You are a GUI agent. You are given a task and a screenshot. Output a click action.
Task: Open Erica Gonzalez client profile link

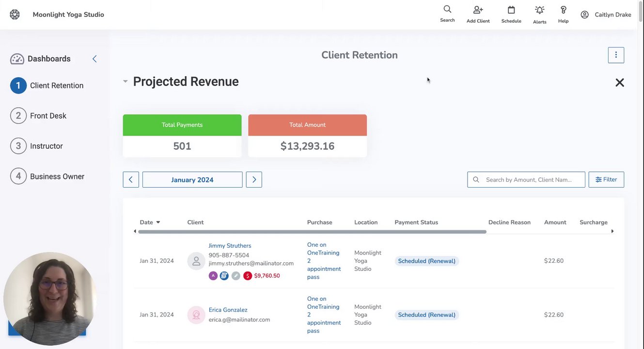click(228, 310)
